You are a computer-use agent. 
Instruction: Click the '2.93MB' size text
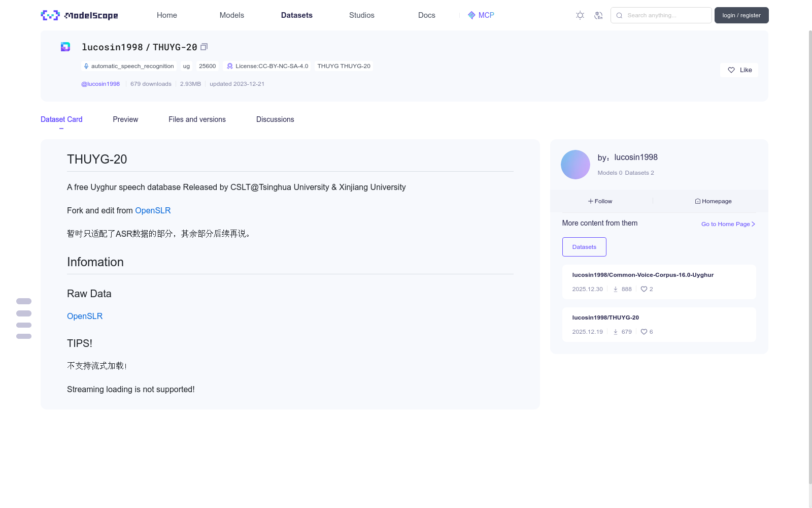pyautogui.click(x=190, y=84)
